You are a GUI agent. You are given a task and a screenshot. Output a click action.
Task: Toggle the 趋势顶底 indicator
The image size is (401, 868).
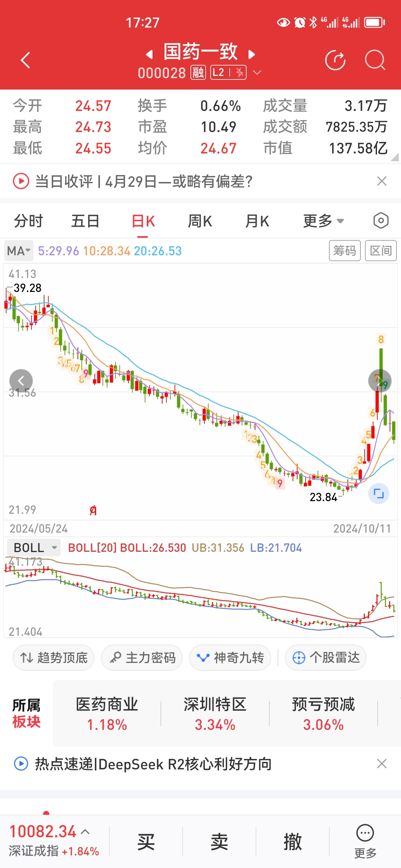[x=54, y=657]
